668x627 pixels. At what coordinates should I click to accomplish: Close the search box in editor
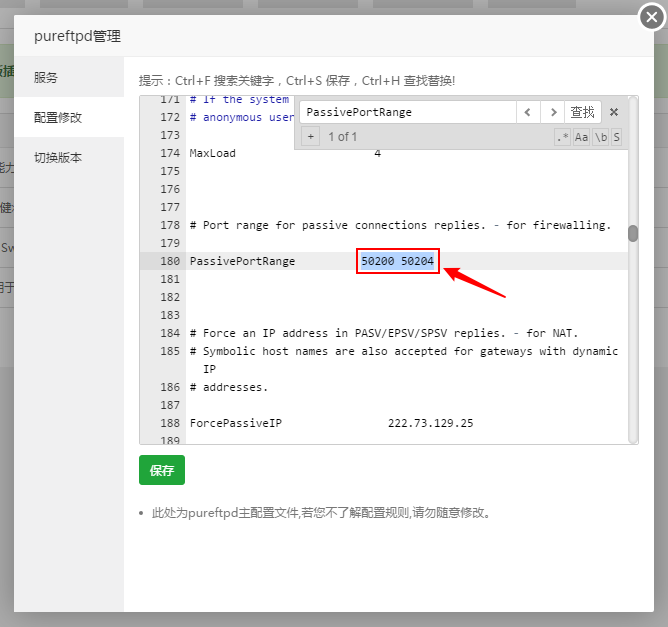pos(614,112)
